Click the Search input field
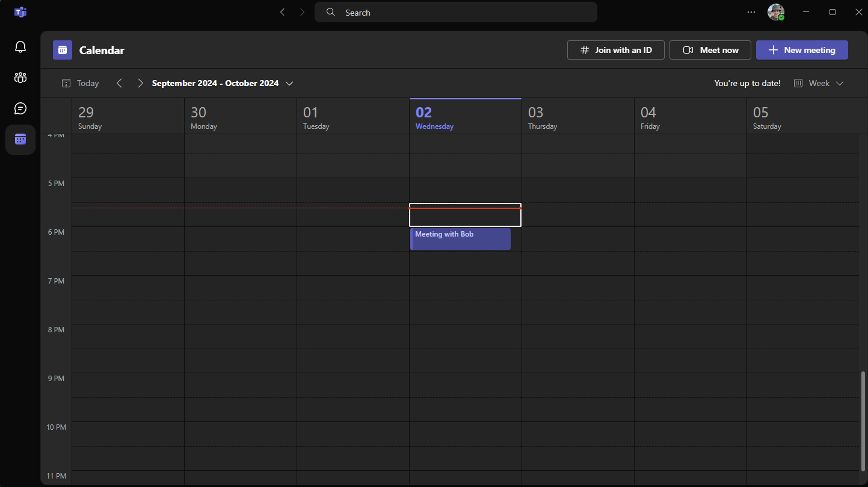 point(455,13)
